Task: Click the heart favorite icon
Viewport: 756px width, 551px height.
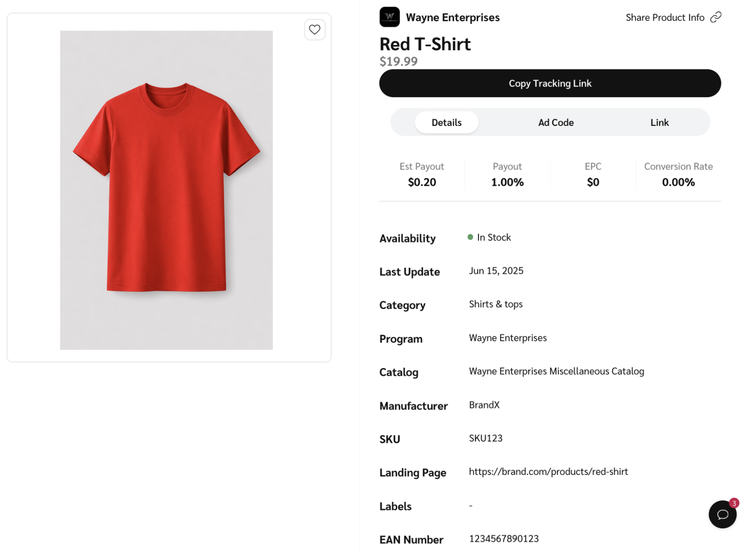Action: [315, 30]
